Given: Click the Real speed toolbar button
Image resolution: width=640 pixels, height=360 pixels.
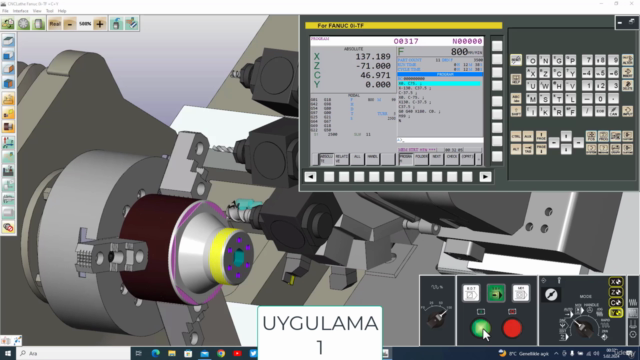Looking at the screenshot, I should 55,24.
